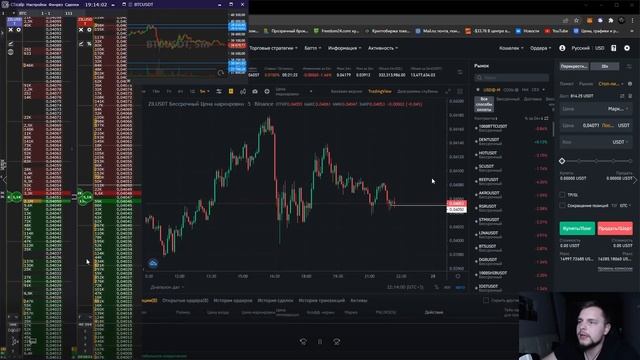
Task: Click the order size slider handle
Action: coord(562,161)
